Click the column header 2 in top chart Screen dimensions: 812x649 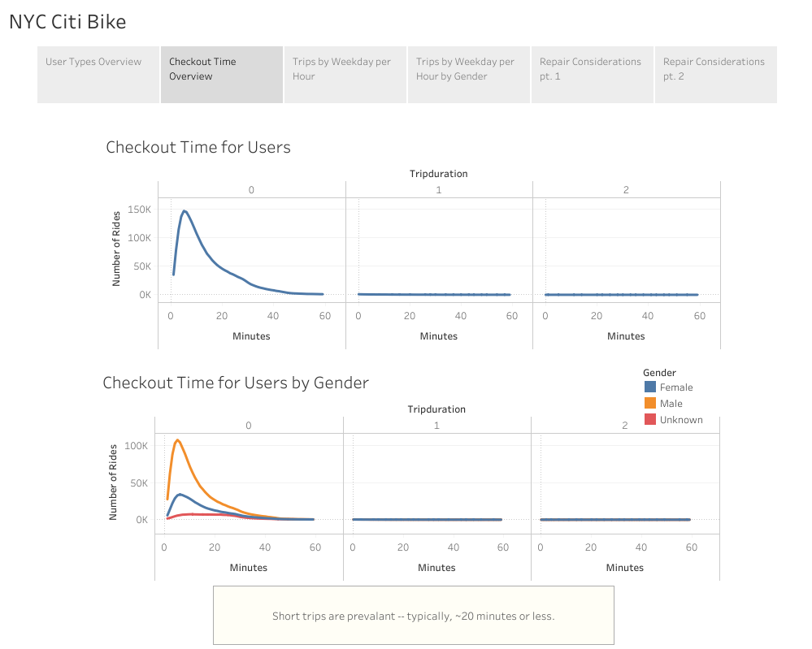(626, 190)
